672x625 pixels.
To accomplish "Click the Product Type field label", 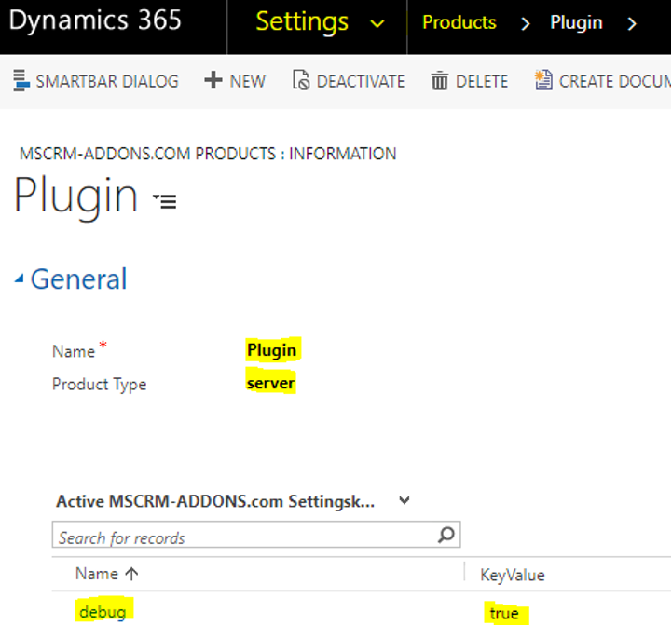I will click(x=99, y=385).
